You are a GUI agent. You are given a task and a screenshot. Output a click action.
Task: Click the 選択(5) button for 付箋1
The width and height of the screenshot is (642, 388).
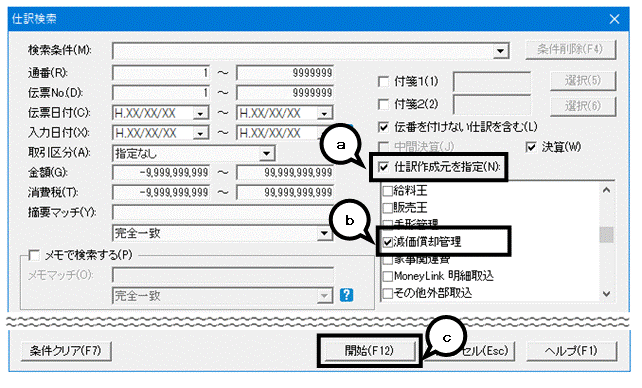click(583, 81)
